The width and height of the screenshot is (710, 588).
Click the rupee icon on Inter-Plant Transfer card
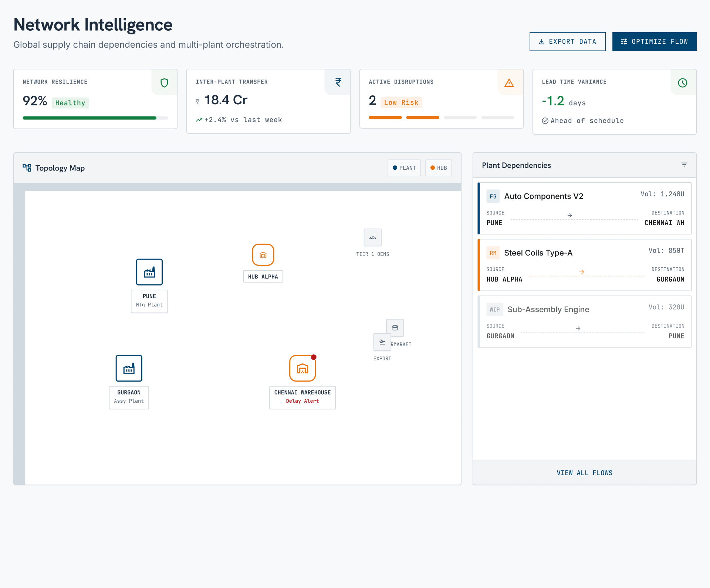tap(338, 82)
